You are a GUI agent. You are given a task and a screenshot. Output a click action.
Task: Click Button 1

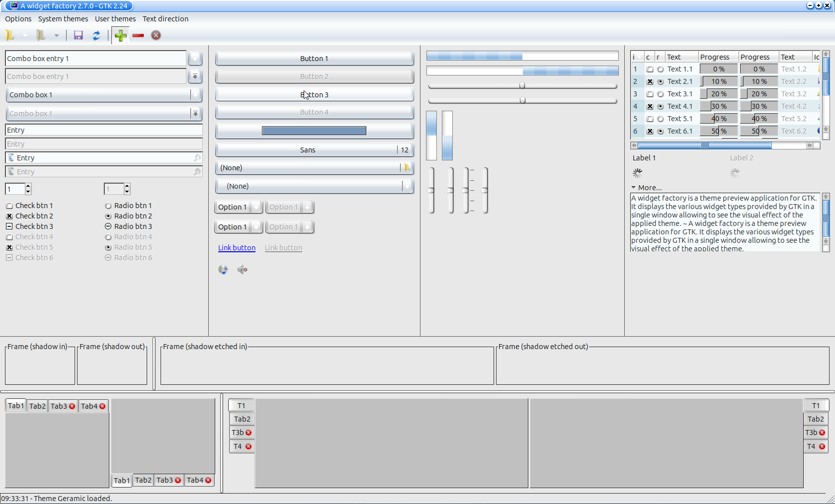click(x=314, y=58)
